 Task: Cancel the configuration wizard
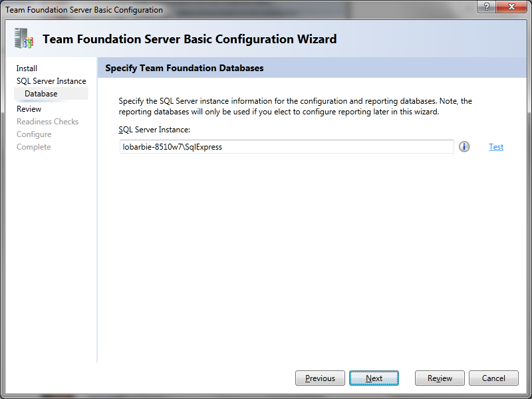point(493,378)
